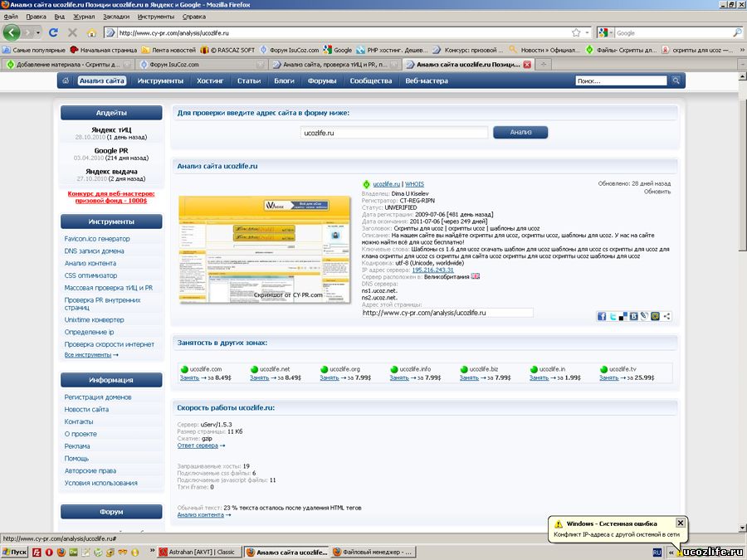Click the Stop loading X icon
The height and width of the screenshot is (560, 747).
click(x=72, y=32)
